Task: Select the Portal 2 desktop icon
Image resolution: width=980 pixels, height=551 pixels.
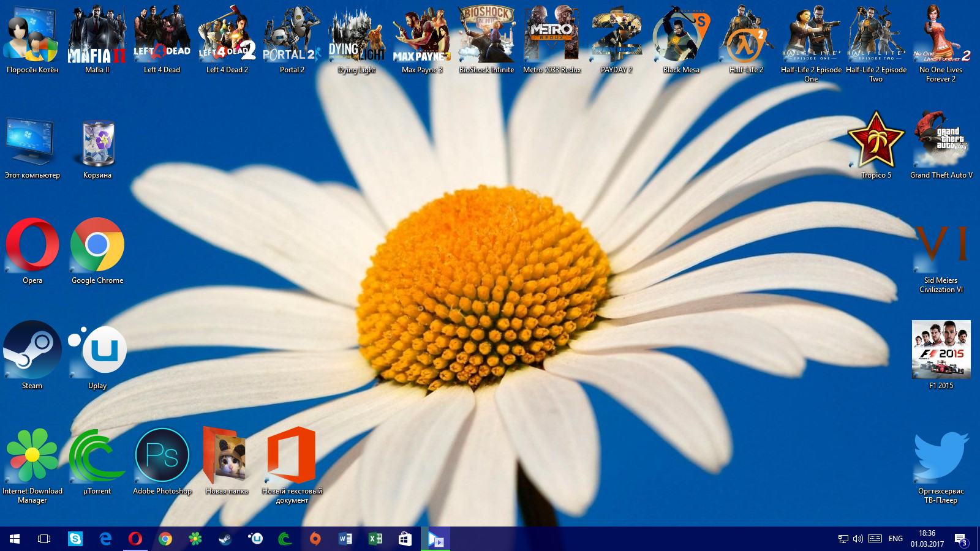Action: click(292, 39)
